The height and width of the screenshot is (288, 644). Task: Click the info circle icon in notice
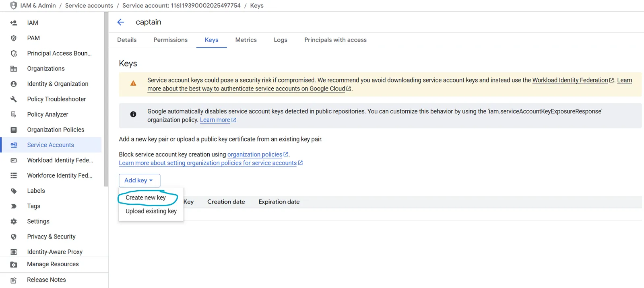pos(133,115)
